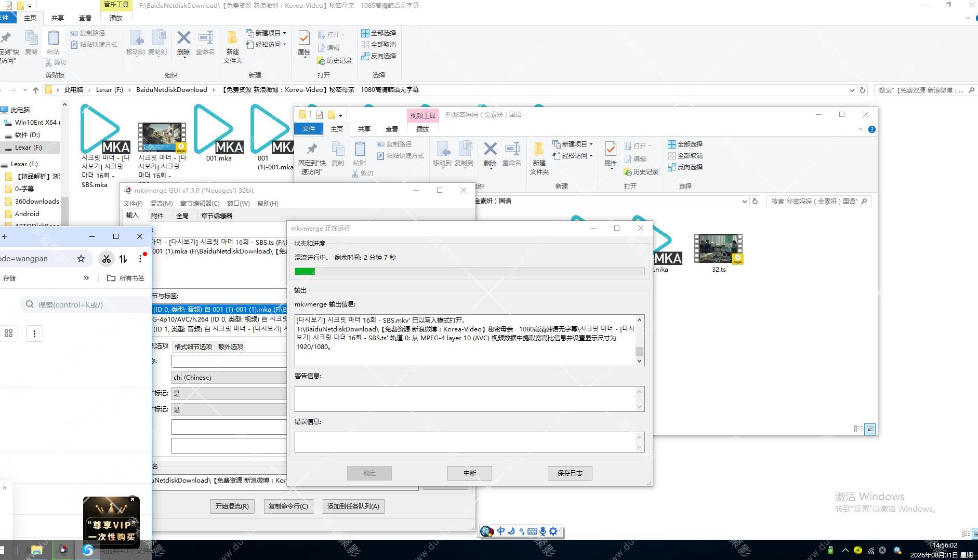The width and height of the screenshot is (978, 560).
Task: Click the up-down arrows icon in the browser toolbar
Action: (x=123, y=259)
